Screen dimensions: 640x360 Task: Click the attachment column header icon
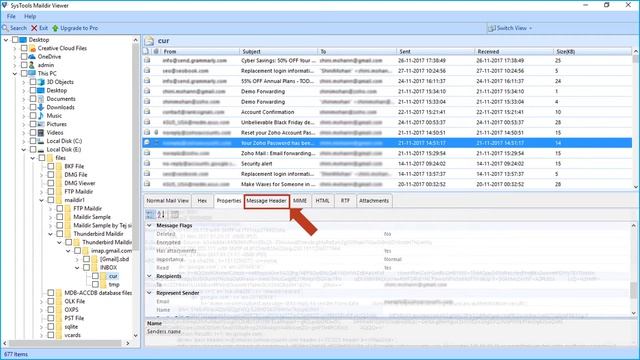click(156, 51)
